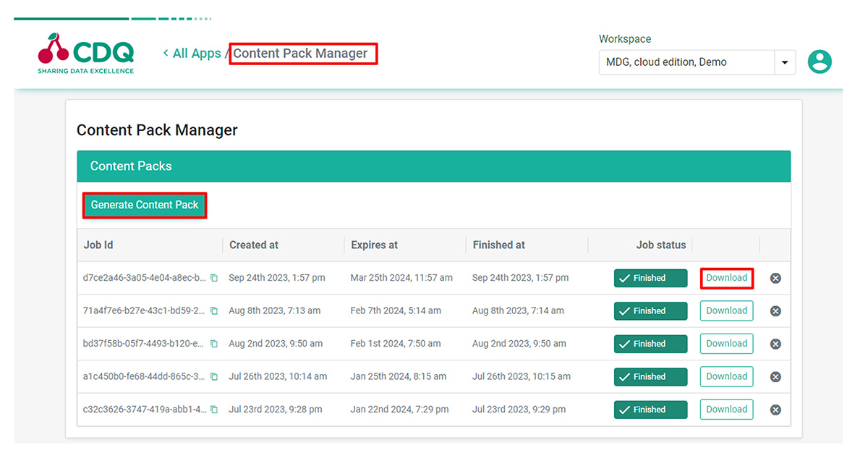Download the Aug 8th 2023 content pack
868x461 pixels.
point(726,311)
